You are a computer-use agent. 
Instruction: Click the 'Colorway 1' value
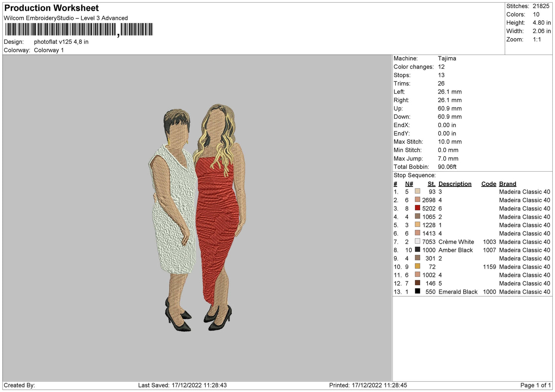click(x=49, y=50)
